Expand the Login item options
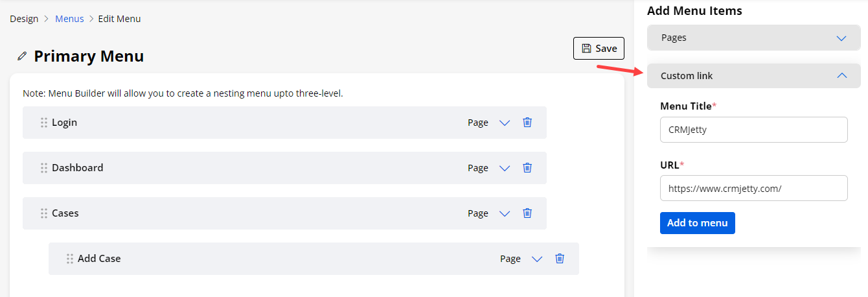The height and width of the screenshot is (297, 868). 505,123
